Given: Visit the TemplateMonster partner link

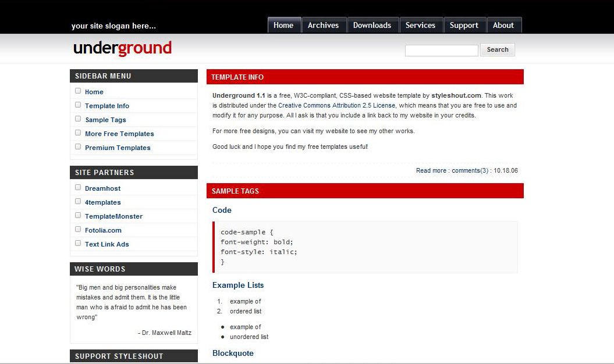Looking at the screenshot, I should (x=113, y=216).
